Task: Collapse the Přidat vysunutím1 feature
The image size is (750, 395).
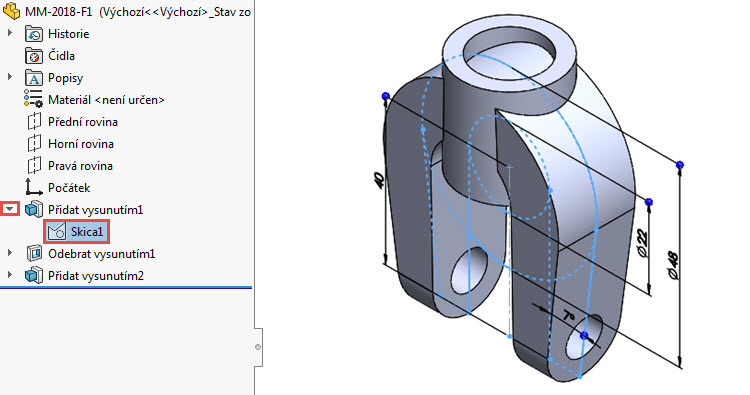Action: [10, 209]
